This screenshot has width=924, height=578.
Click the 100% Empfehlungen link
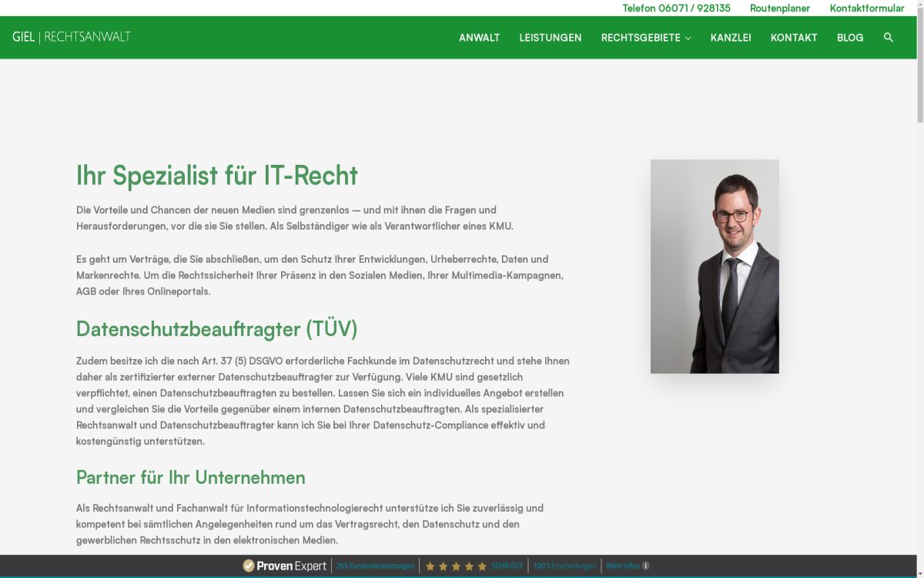pyautogui.click(x=564, y=565)
